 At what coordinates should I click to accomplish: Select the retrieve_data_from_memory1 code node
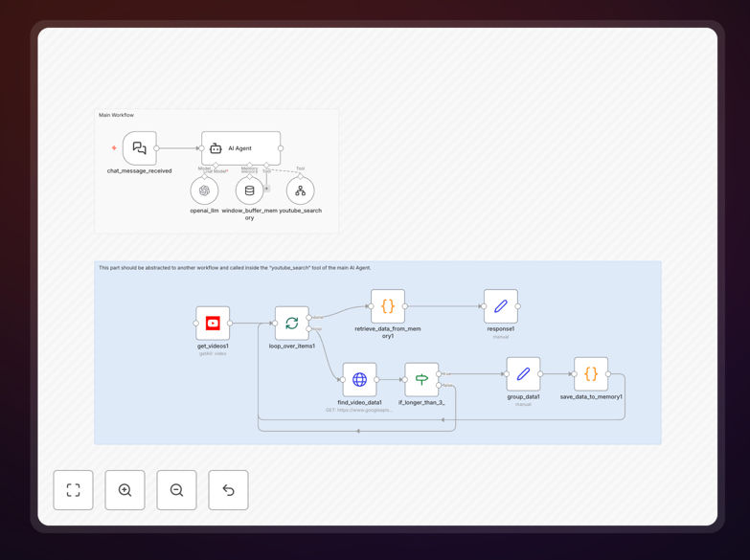pyautogui.click(x=388, y=306)
